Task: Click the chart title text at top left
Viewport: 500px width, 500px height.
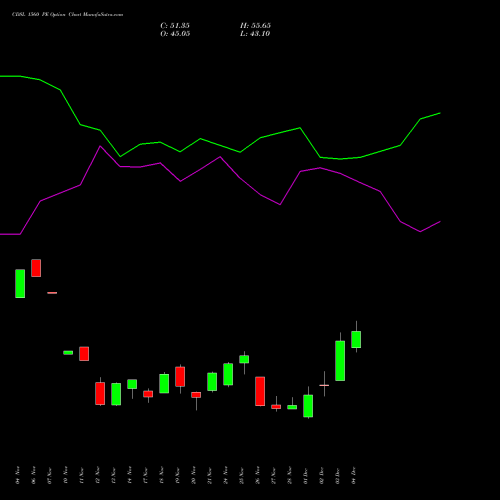Action: click(67, 15)
